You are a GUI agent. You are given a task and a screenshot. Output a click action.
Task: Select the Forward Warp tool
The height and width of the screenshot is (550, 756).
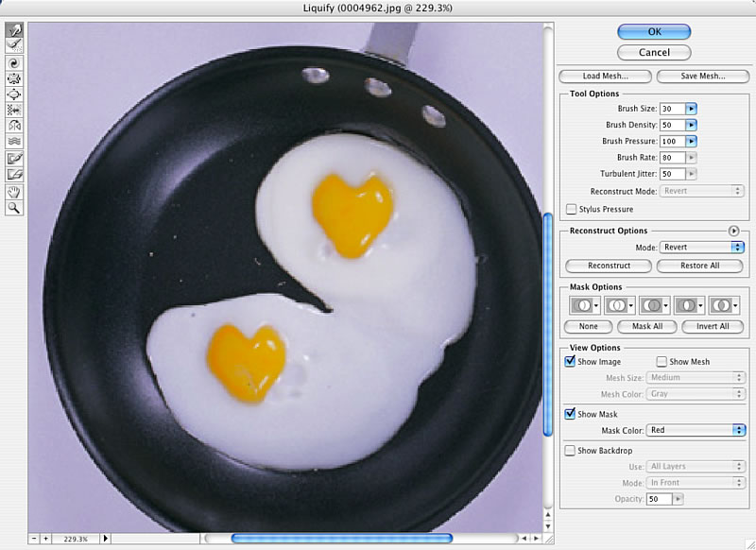point(14,30)
